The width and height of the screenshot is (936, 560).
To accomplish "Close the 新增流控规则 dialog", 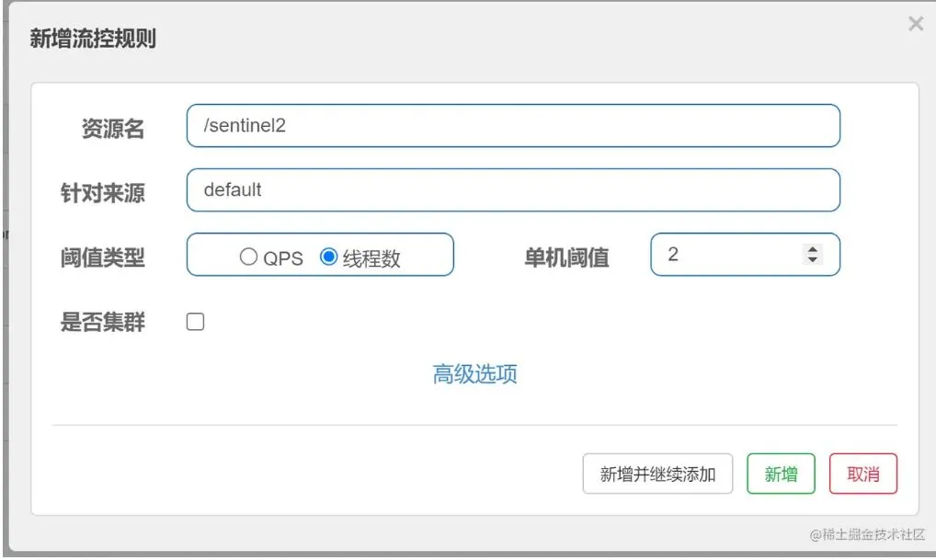I will tap(916, 24).
